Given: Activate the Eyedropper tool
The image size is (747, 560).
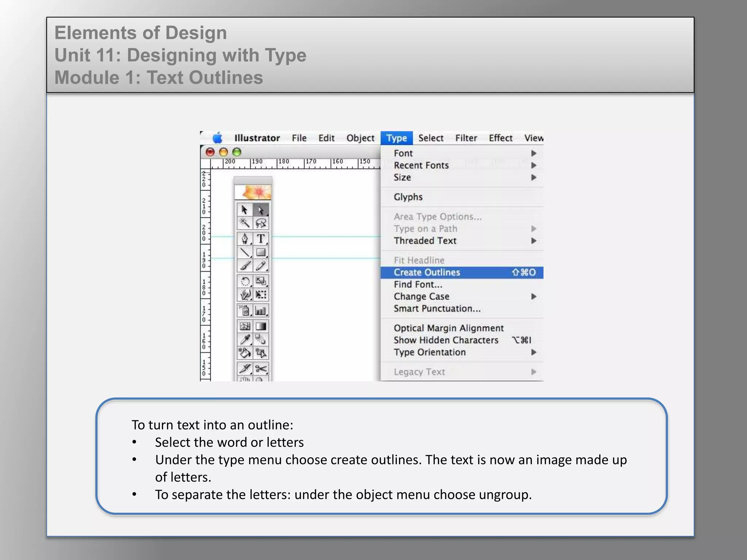Looking at the screenshot, I should pos(244,340).
